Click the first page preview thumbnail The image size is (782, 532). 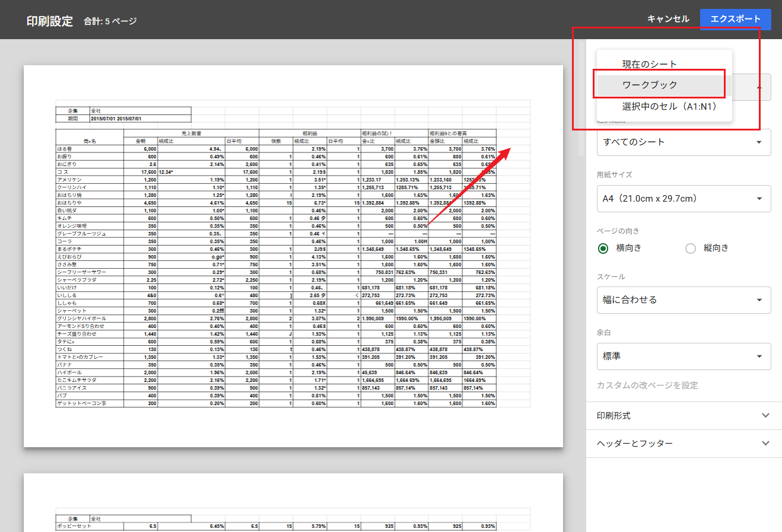[x=293, y=256]
